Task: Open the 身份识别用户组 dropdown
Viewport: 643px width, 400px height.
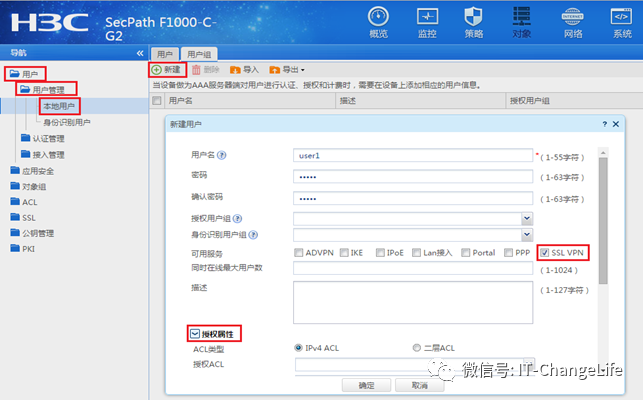Action: pyautogui.click(x=527, y=235)
